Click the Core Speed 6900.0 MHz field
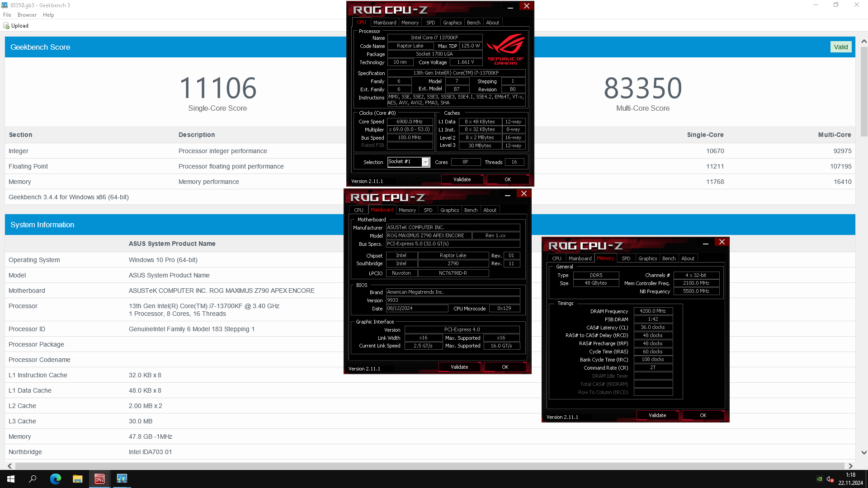The width and height of the screenshot is (868, 488). tap(410, 122)
